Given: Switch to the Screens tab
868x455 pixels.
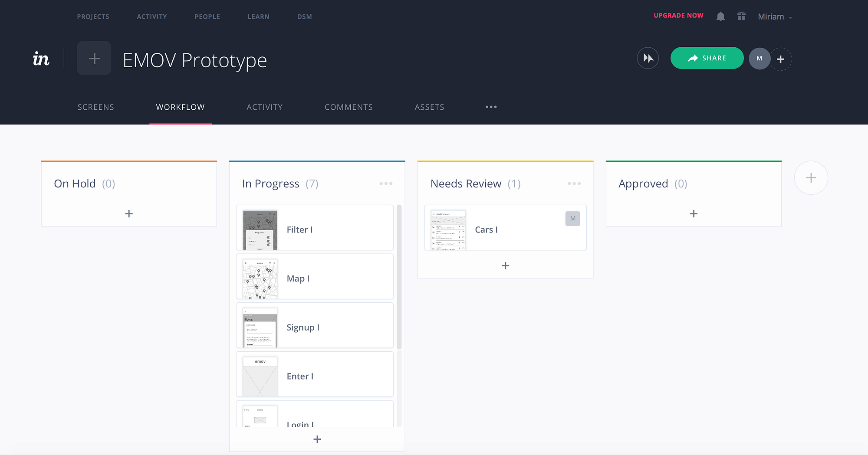Looking at the screenshot, I should [x=95, y=107].
